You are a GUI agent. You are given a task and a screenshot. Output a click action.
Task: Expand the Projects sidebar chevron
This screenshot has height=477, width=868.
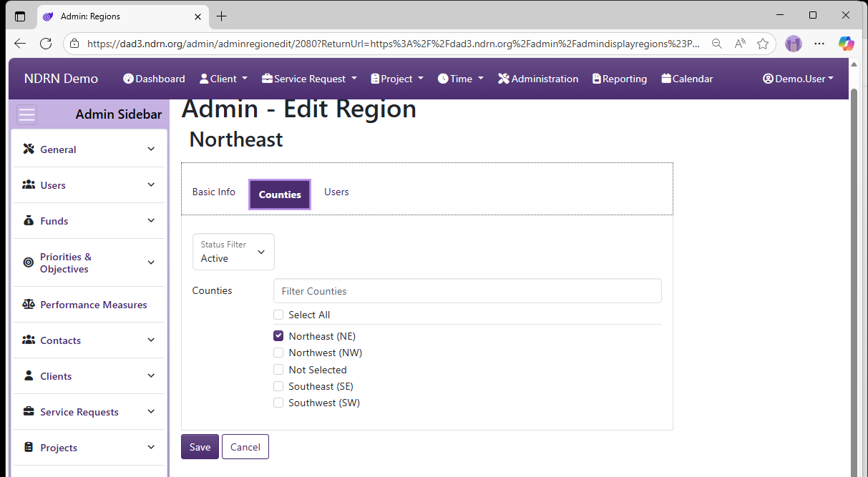151,448
